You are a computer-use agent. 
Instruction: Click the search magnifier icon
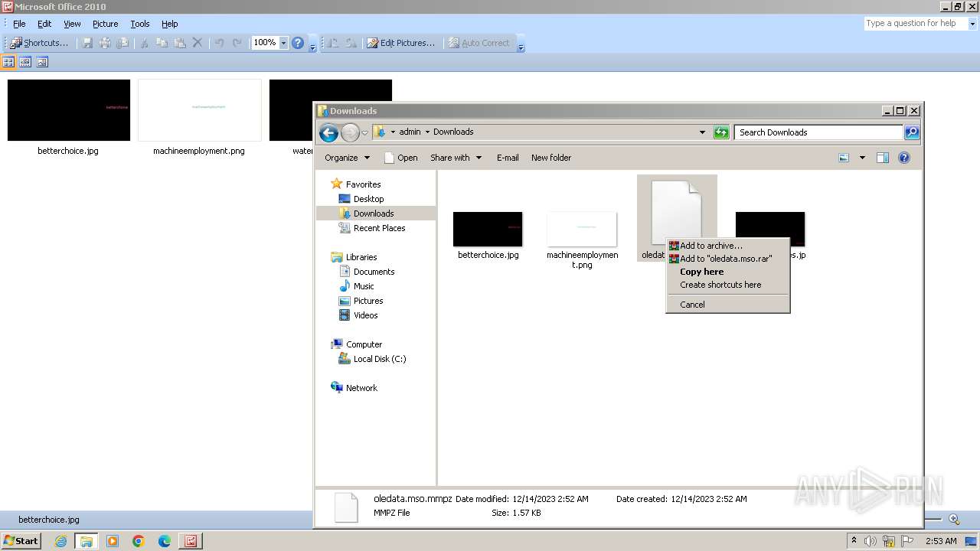point(911,132)
